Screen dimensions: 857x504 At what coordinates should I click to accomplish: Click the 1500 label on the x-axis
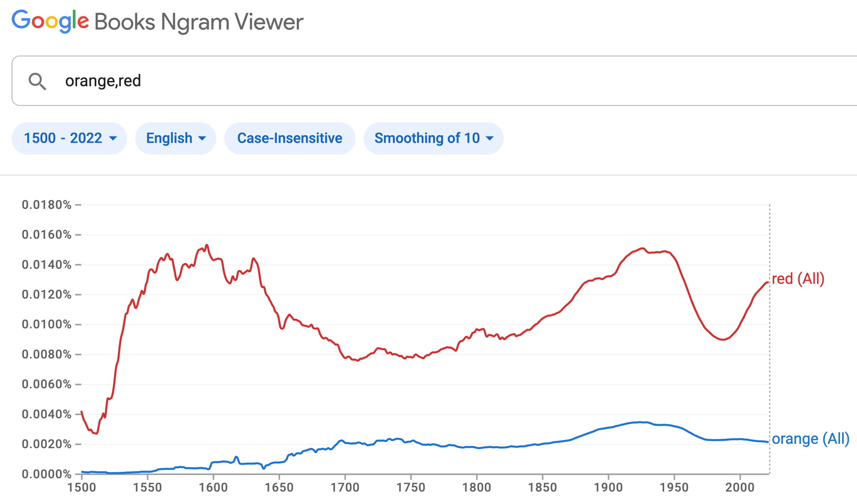tap(81, 486)
